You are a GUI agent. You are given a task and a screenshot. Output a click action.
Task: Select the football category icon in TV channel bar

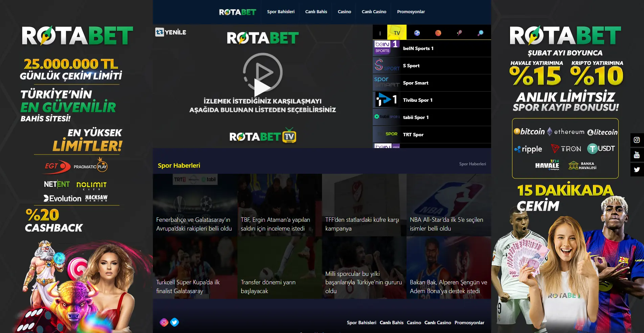point(417,32)
